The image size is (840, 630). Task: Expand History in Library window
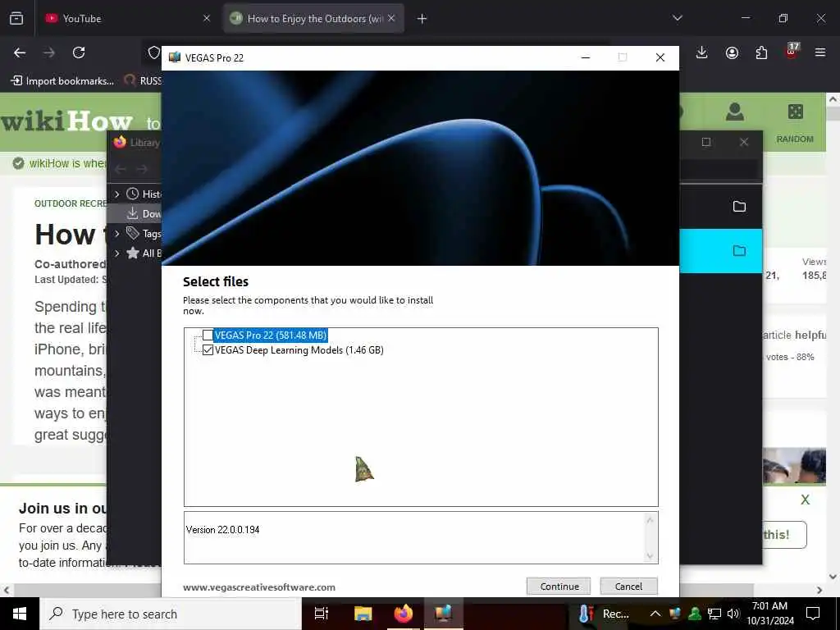point(116,194)
